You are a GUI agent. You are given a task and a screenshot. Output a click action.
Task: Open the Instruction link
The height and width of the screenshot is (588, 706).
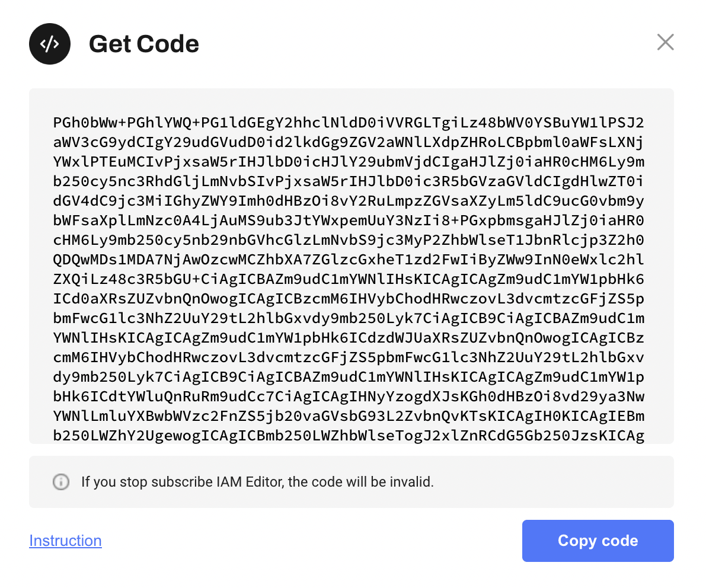tap(65, 541)
